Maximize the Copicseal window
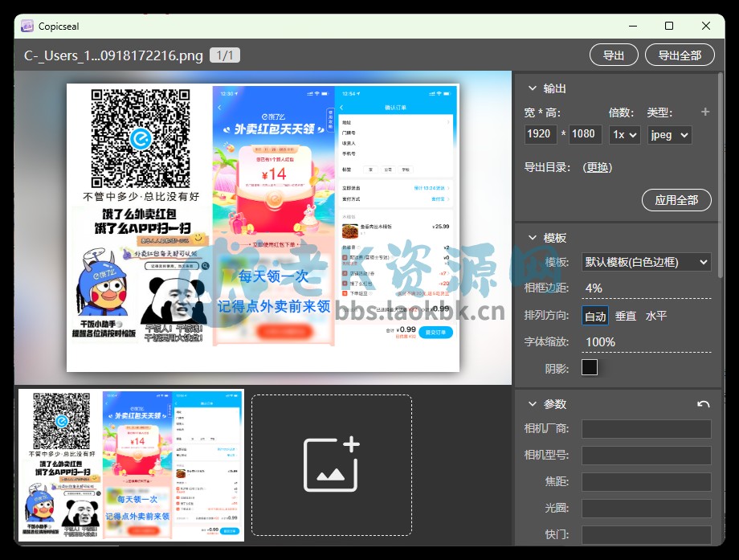 coord(669,26)
